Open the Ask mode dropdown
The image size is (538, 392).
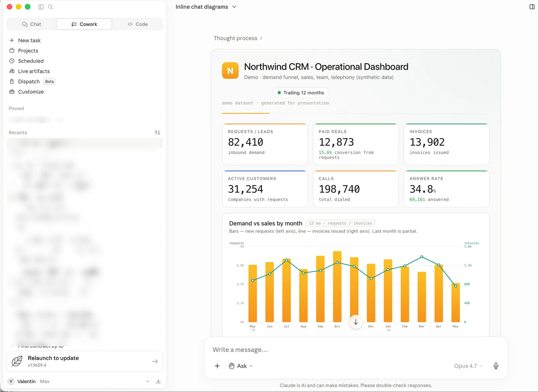click(241, 366)
